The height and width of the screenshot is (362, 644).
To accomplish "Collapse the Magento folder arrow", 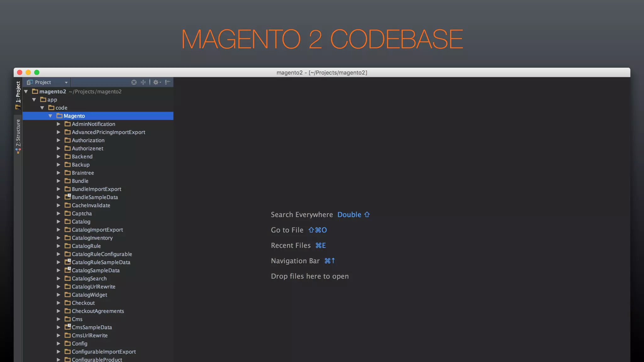I will click(x=50, y=116).
